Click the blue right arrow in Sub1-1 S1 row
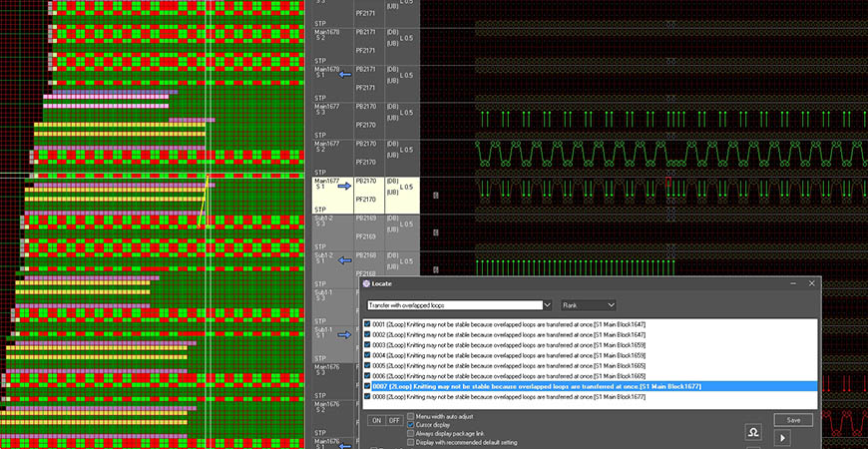This screenshot has height=449, width=868. click(x=345, y=335)
